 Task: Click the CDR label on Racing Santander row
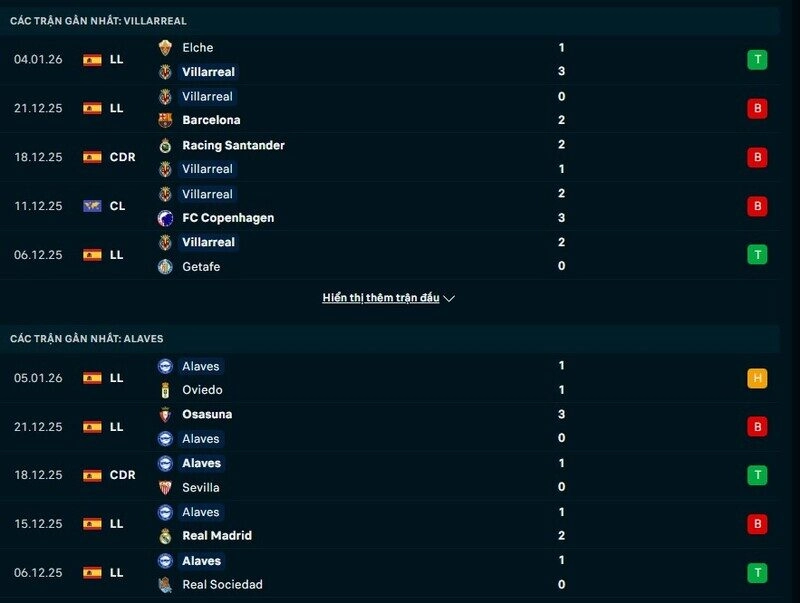[122, 157]
